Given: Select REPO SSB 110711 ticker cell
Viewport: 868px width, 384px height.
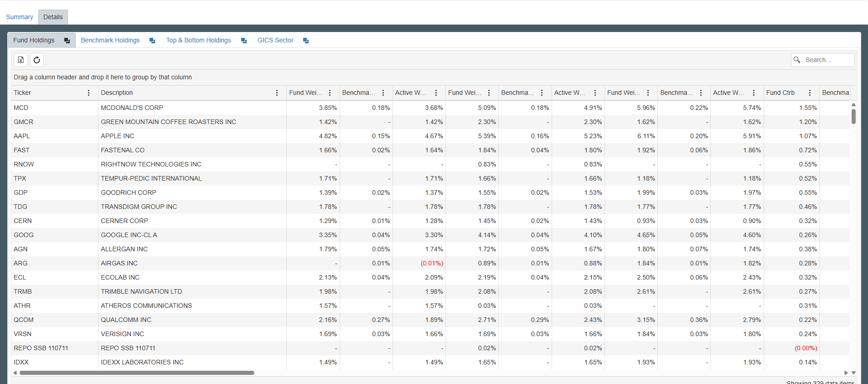Looking at the screenshot, I should click(55, 348).
